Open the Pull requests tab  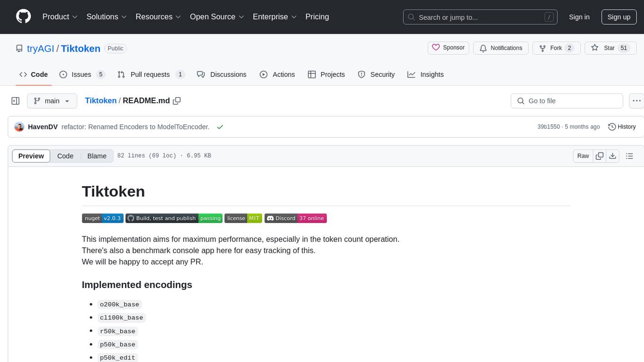coord(151,74)
